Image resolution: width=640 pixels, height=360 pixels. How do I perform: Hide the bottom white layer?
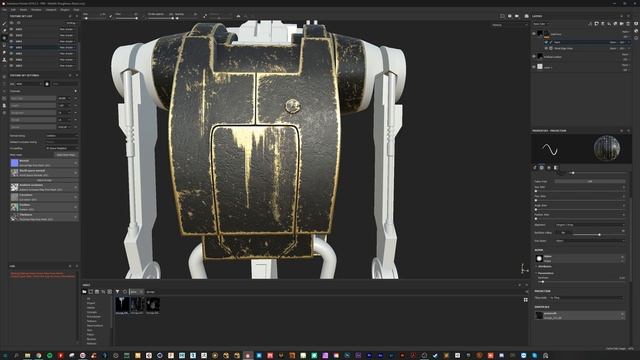(x=534, y=67)
